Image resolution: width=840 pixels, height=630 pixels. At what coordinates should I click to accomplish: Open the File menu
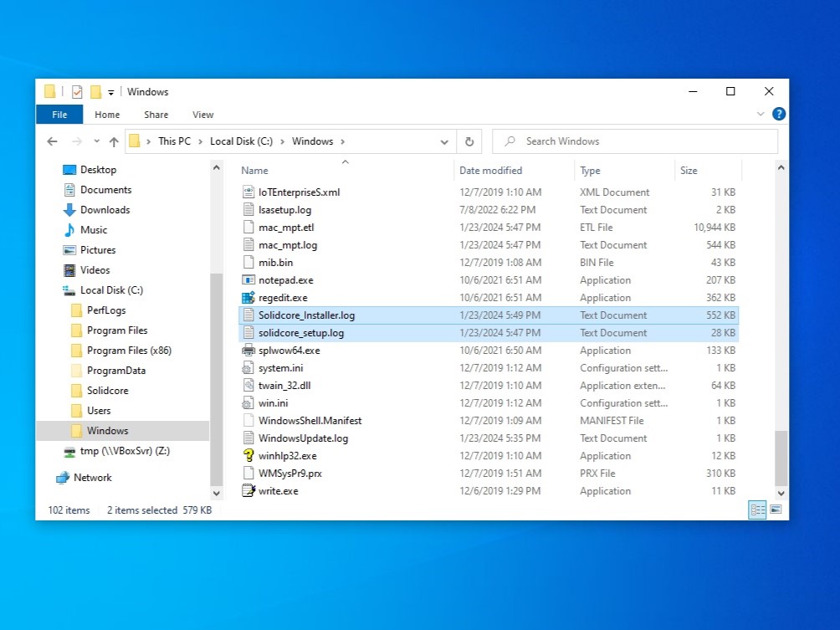(59, 115)
